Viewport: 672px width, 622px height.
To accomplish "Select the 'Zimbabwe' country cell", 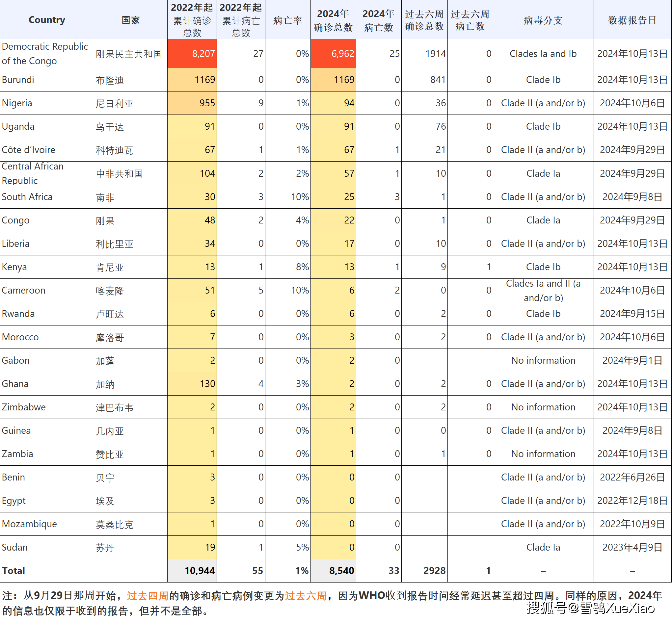I will (47, 407).
